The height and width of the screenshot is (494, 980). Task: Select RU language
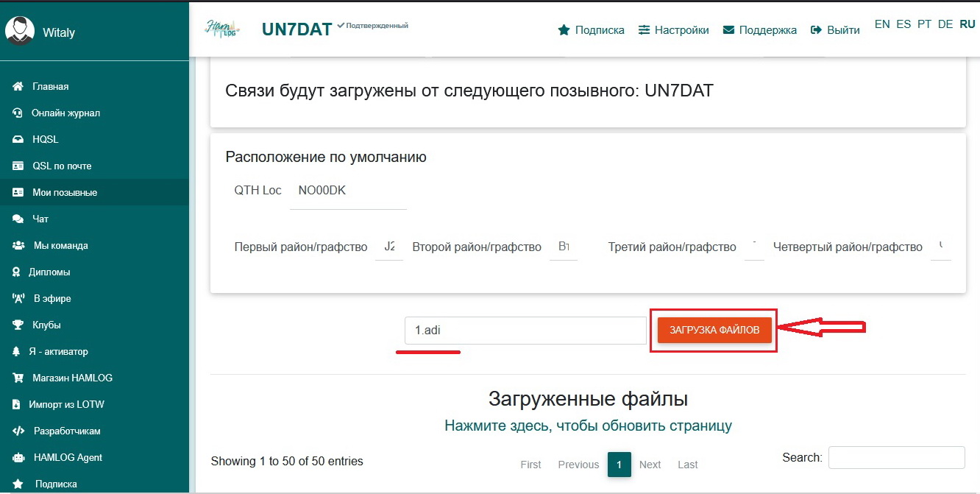(967, 24)
